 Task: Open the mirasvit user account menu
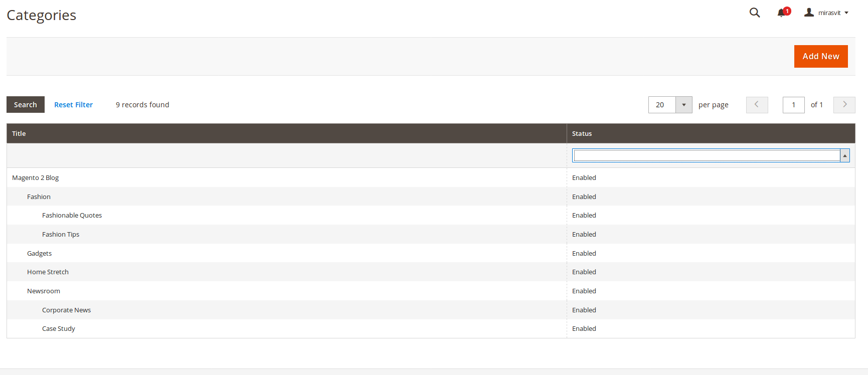click(826, 13)
